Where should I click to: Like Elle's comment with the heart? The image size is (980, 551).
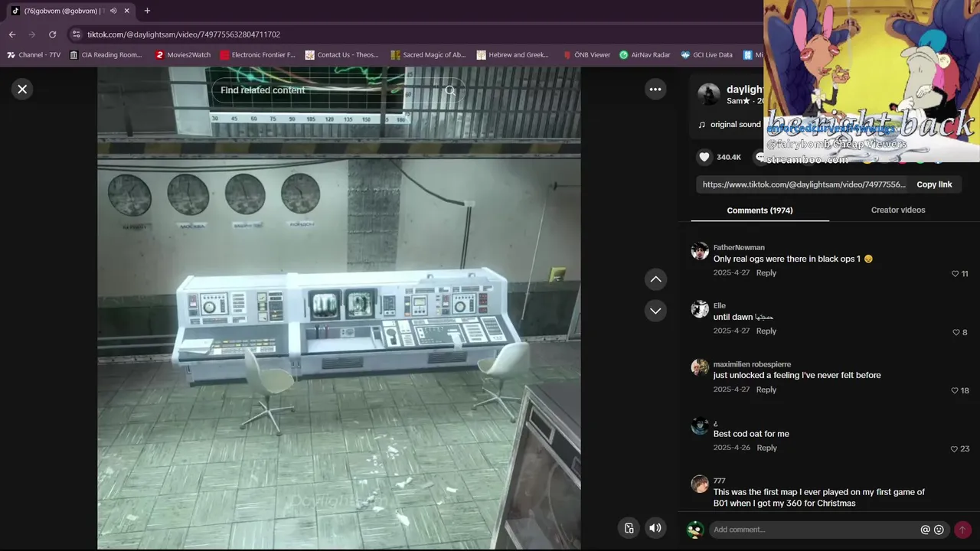tap(956, 332)
